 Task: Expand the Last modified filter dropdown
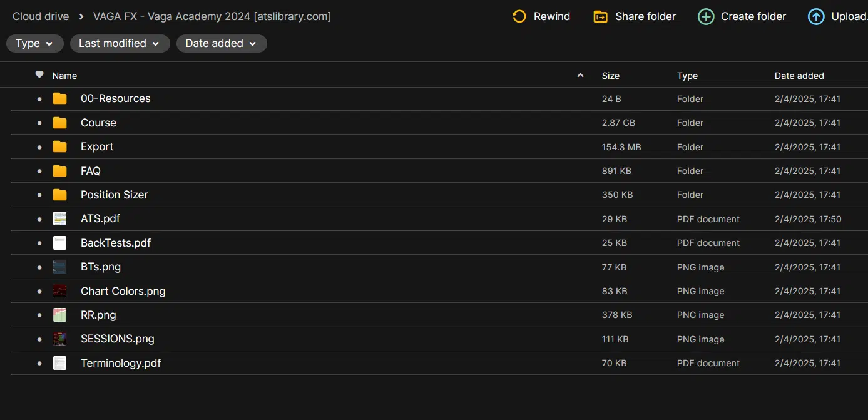(x=120, y=43)
